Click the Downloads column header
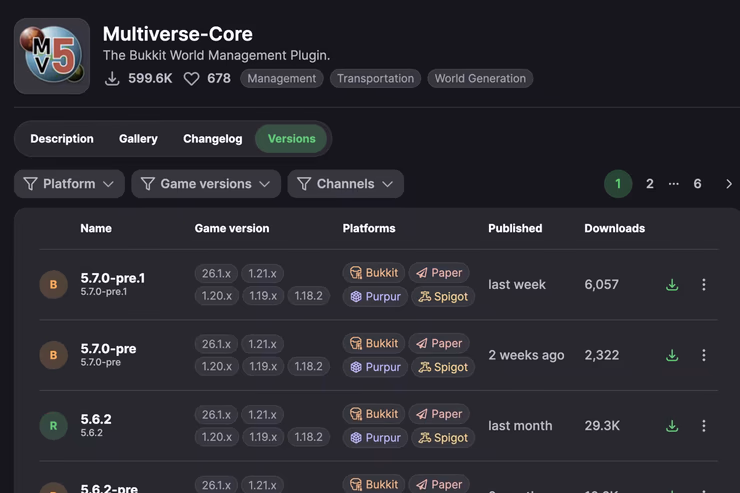Viewport: 740px width, 493px height. [614, 228]
